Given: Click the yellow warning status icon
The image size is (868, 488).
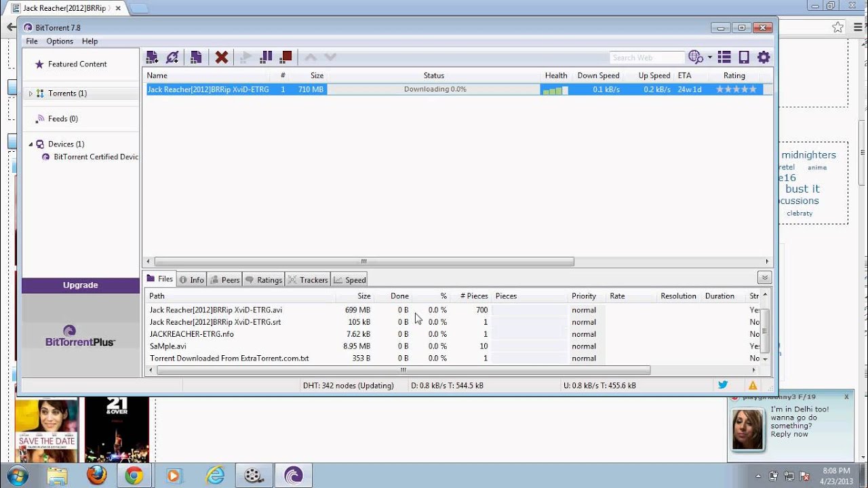Looking at the screenshot, I should click(x=753, y=386).
